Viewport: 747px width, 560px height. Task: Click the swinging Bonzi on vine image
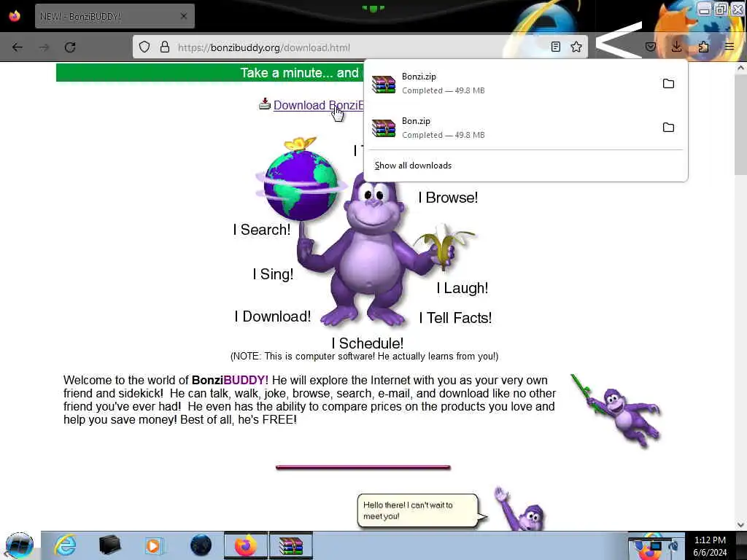617,411
